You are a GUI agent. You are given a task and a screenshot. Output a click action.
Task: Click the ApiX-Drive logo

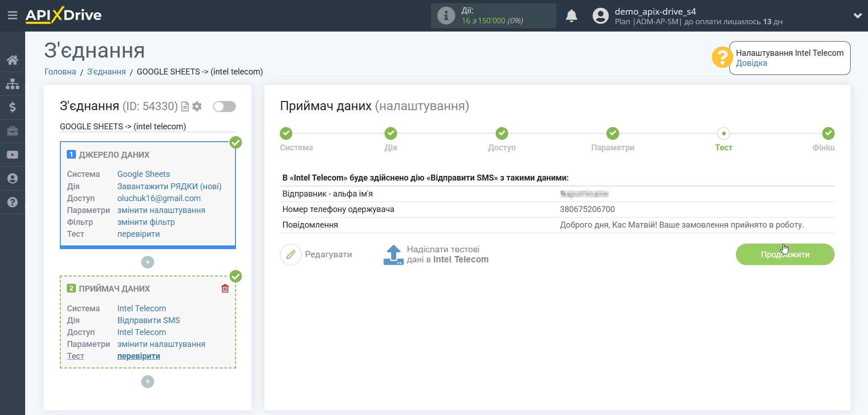[64, 15]
